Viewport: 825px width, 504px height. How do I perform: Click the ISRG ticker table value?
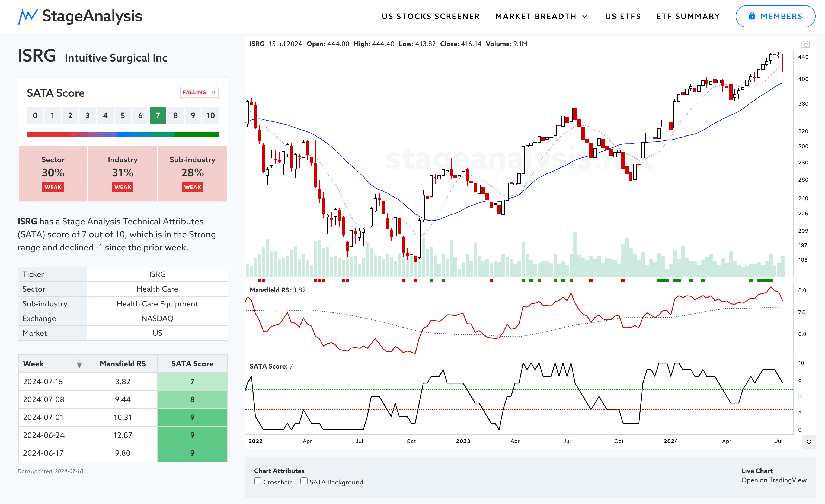click(157, 274)
